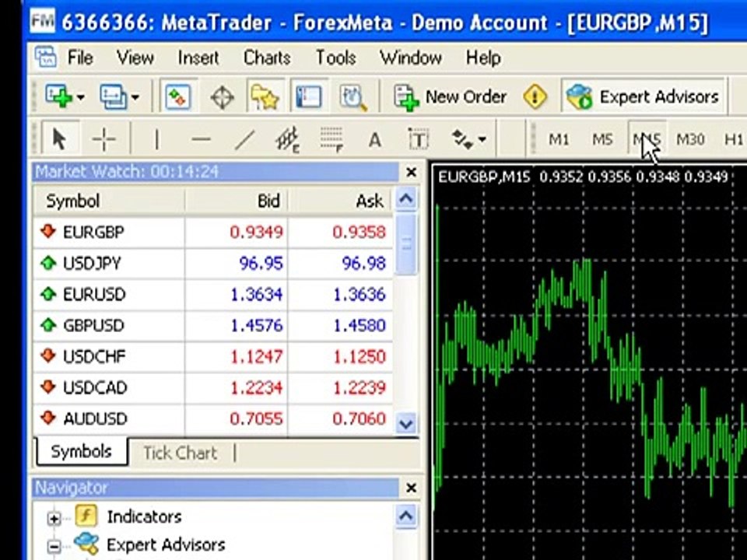Select the AUDUSD symbol
Viewport: 747px width, 560px height.
click(x=95, y=418)
